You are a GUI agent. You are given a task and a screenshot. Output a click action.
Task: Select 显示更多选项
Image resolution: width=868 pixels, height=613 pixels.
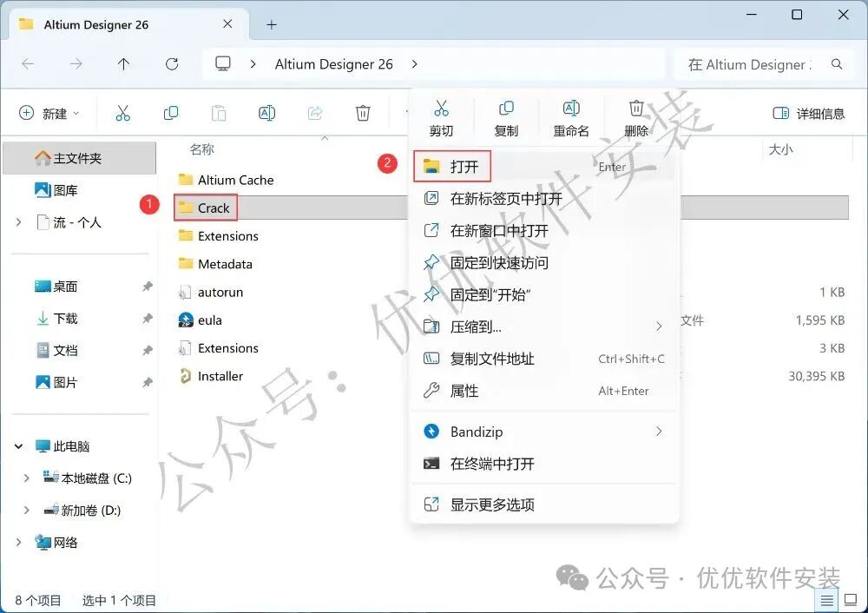(x=543, y=504)
